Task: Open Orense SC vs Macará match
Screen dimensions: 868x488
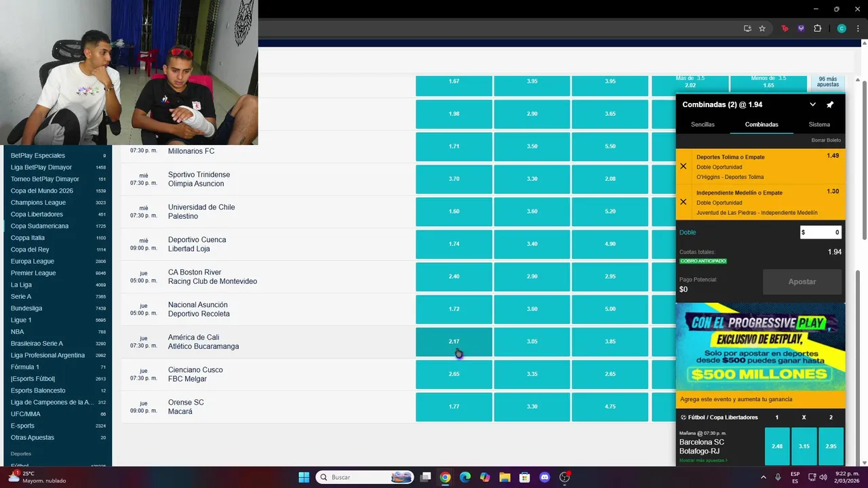Action: (186, 407)
